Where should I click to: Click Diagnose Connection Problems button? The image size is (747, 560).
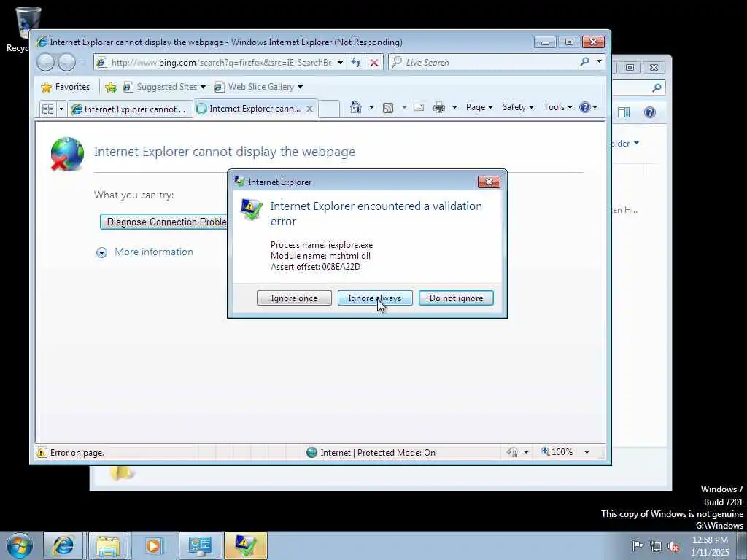164,222
